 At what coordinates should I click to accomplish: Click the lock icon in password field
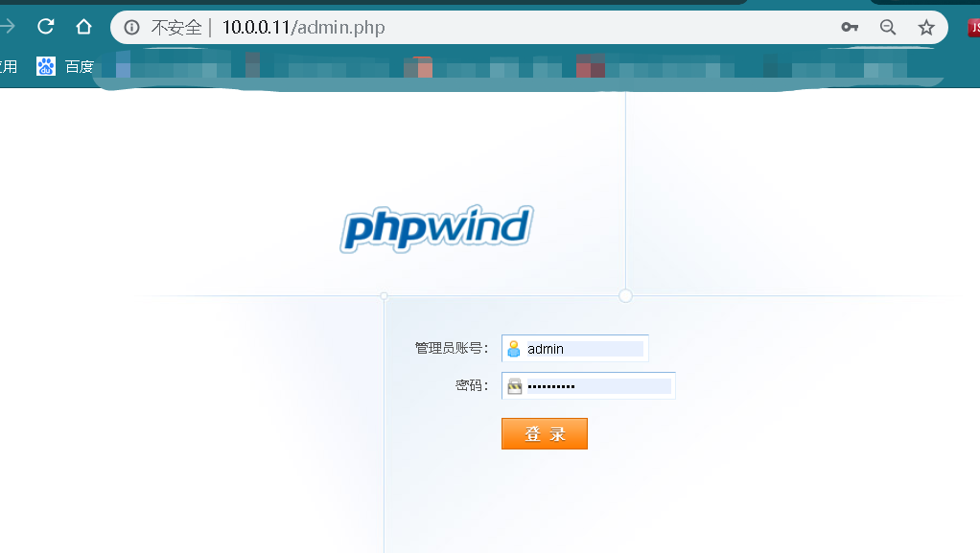click(514, 386)
